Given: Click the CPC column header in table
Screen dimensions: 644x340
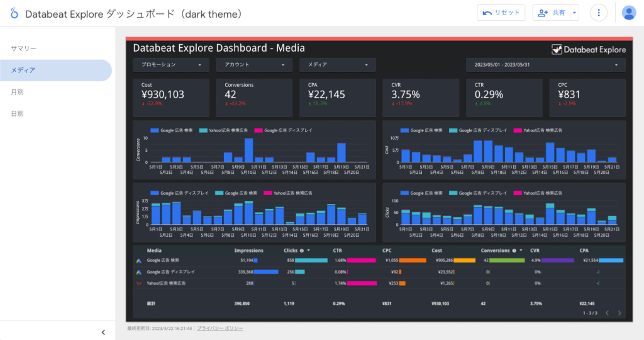Looking at the screenshot, I should pyautogui.click(x=387, y=251).
